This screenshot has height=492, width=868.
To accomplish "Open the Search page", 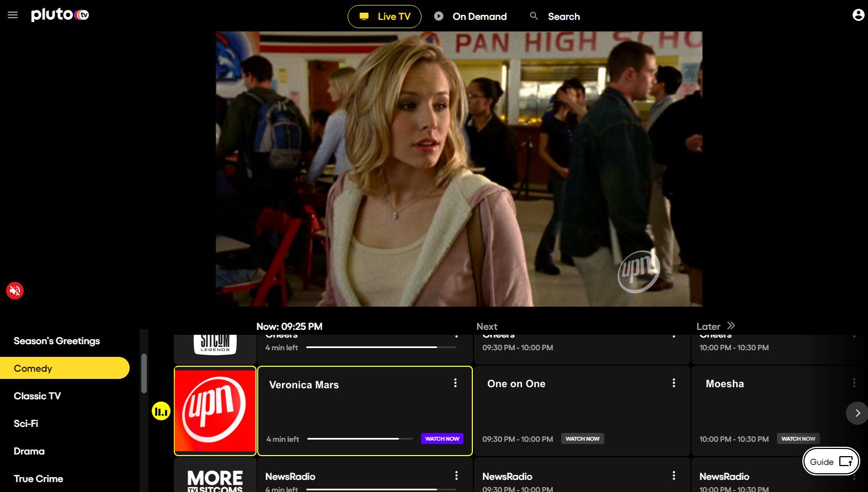I will (555, 17).
